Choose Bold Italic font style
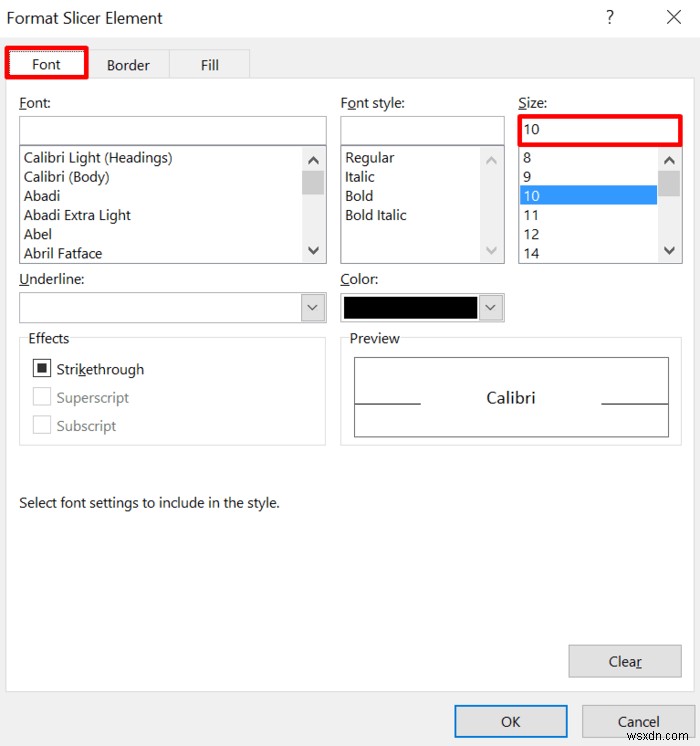700x746 pixels. click(376, 215)
